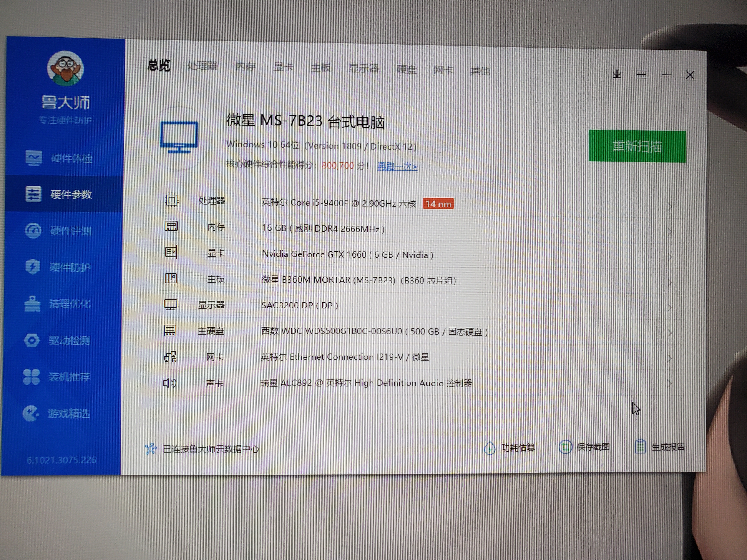Switch to the 其他 tab
This screenshot has height=560, width=747.
480,71
